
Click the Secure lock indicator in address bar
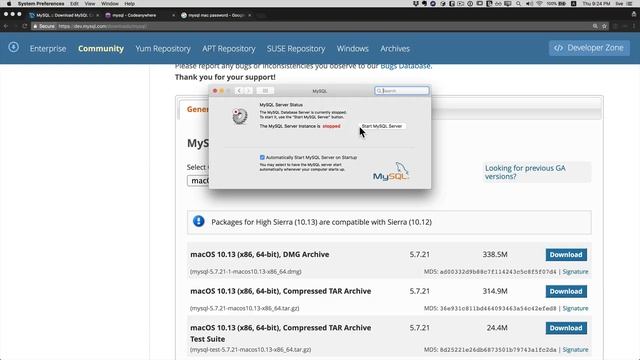tap(44, 26)
